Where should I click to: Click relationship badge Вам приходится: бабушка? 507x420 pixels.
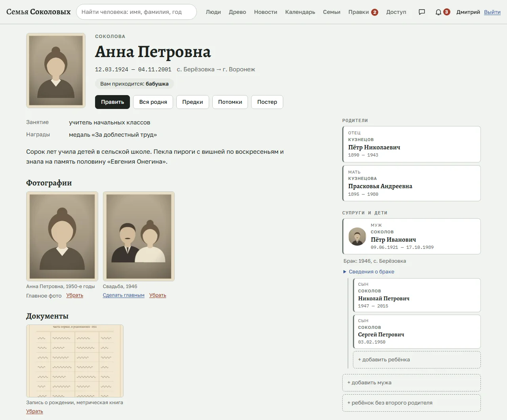point(134,84)
